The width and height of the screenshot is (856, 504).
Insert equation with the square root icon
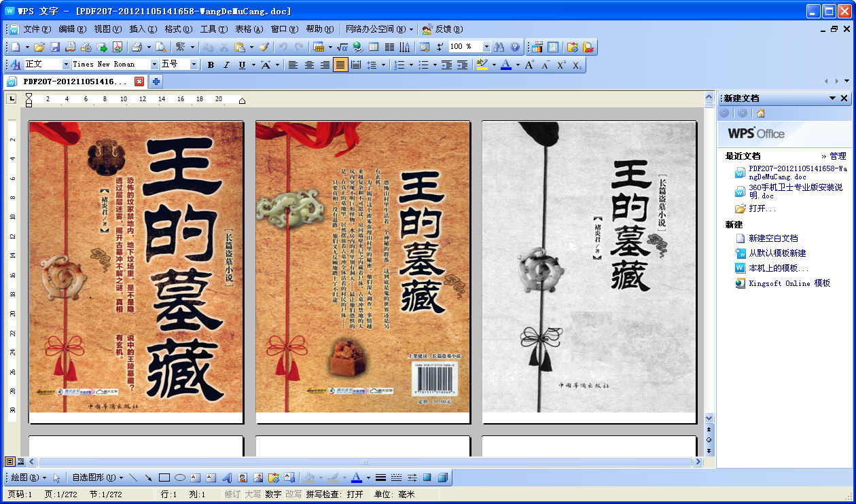[x=342, y=47]
